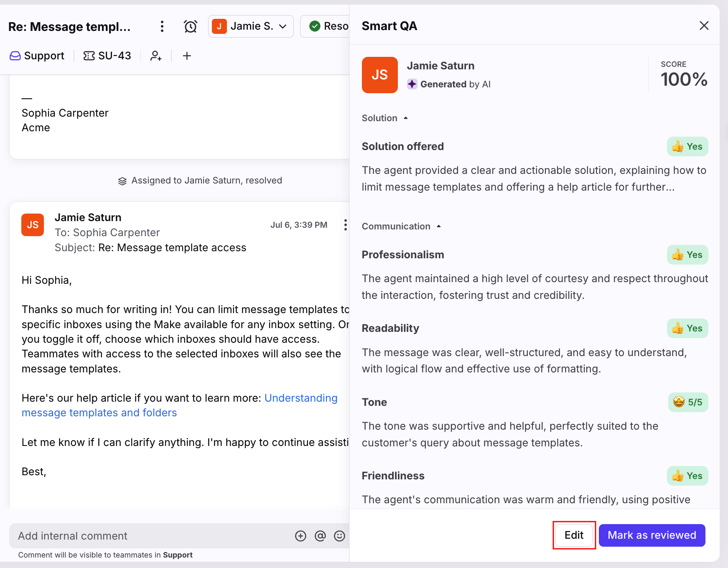
Task: Click the Professionalism heading
Action: pyautogui.click(x=402, y=255)
